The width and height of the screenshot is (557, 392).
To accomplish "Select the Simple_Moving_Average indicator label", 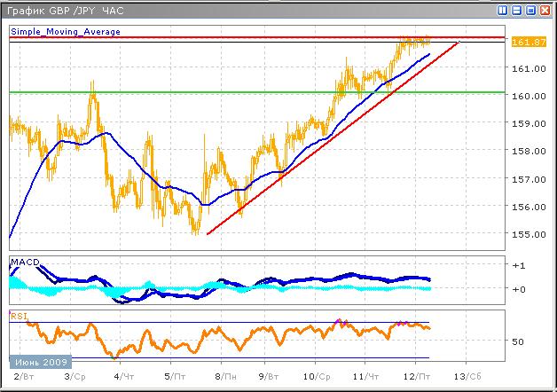I will tap(66, 31).
